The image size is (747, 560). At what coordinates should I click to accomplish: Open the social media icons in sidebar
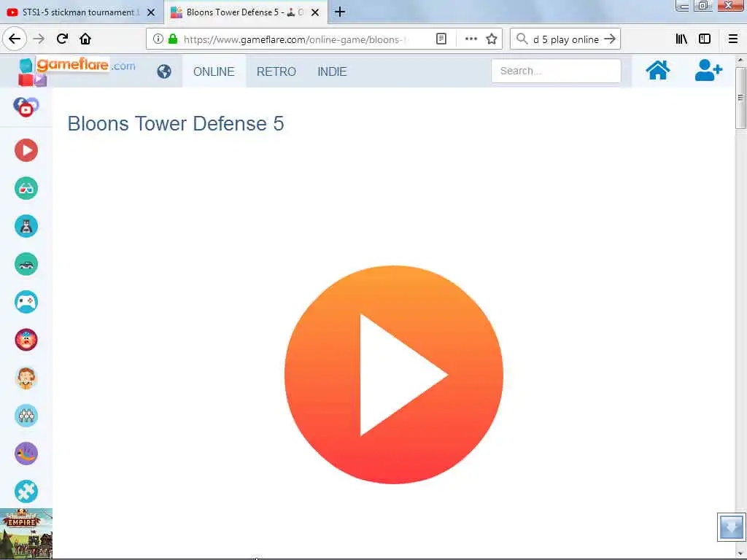tap(26, 106)
